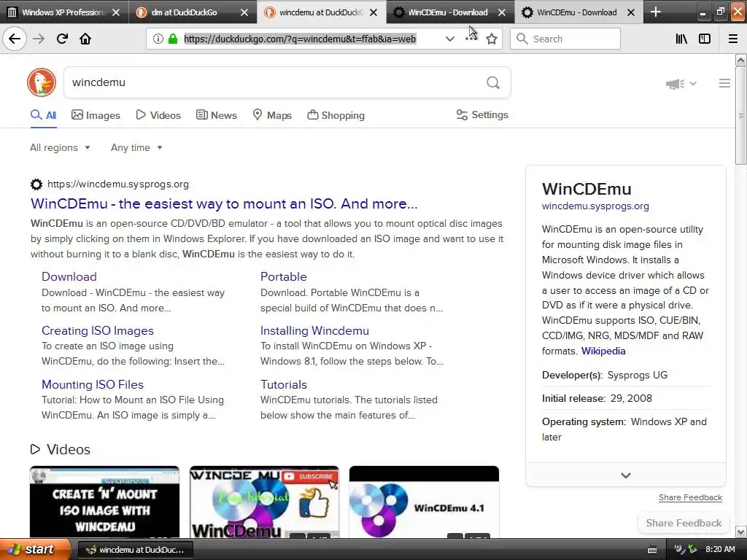The height and width of the screenshot is (560, 747).
Task: Open the All regions dropdown
Action: (x=60, y=147)
